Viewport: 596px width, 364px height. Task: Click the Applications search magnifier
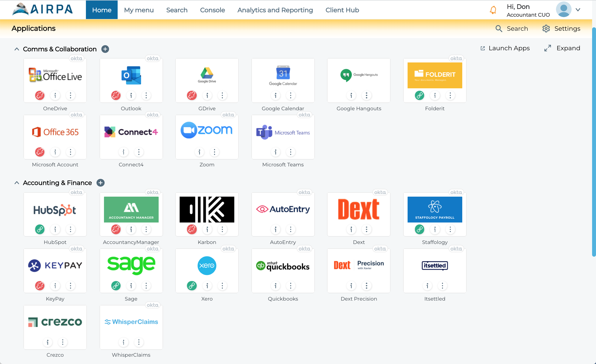pyautogui.click(x=499, y=29)
